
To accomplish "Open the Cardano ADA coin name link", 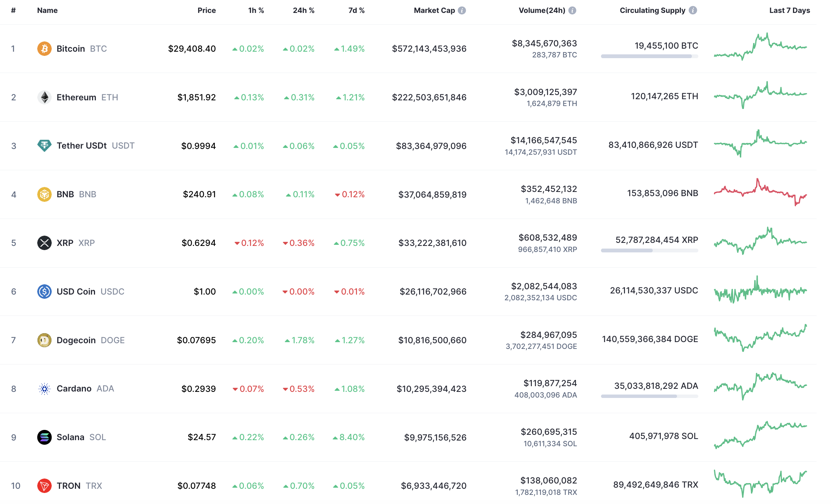I will [x=74, y=388].
